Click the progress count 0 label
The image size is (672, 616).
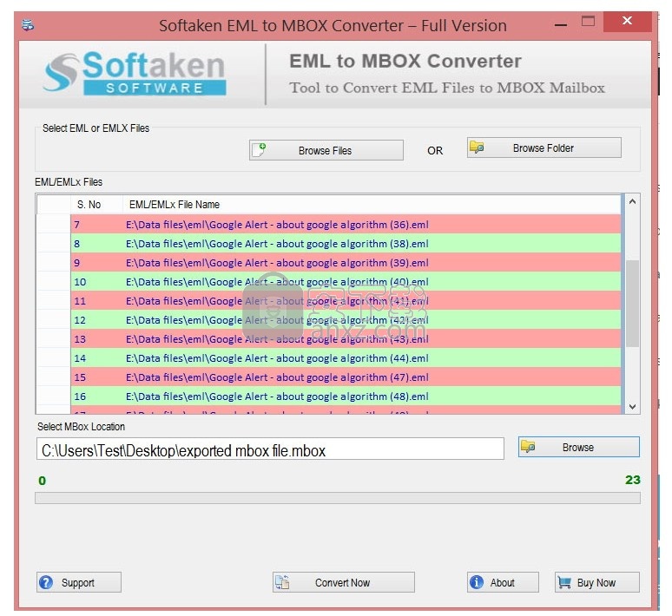(x=42, y=481)
